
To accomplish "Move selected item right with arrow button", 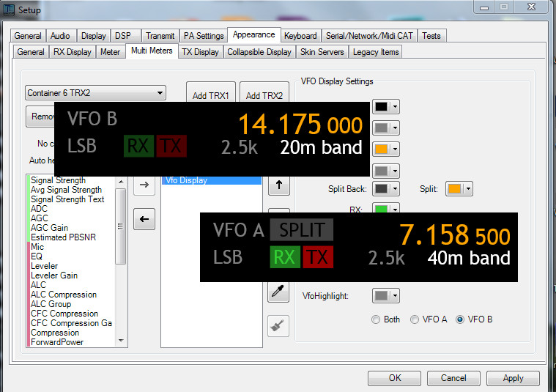I will point(144,185).
